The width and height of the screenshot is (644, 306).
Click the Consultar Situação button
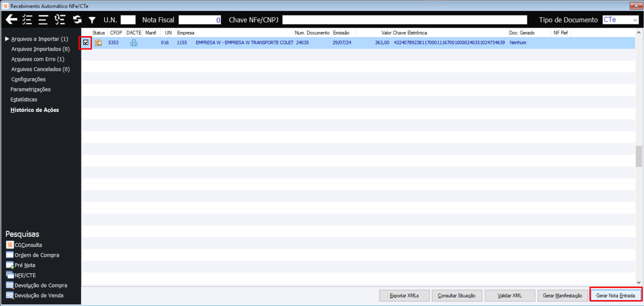coord(457,296)
